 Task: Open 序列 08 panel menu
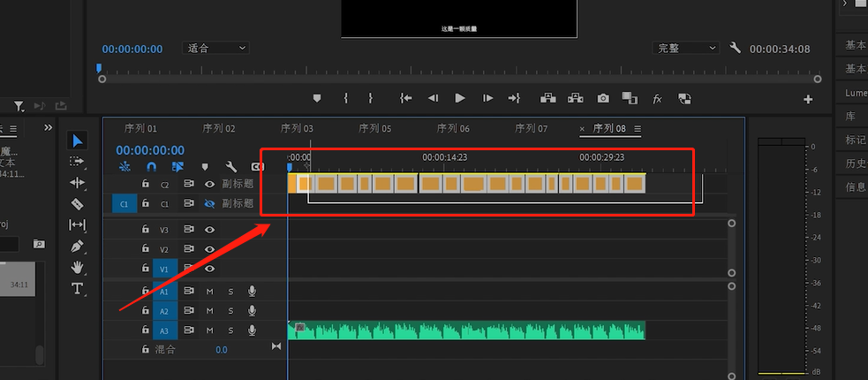click(x=638, y=129)
